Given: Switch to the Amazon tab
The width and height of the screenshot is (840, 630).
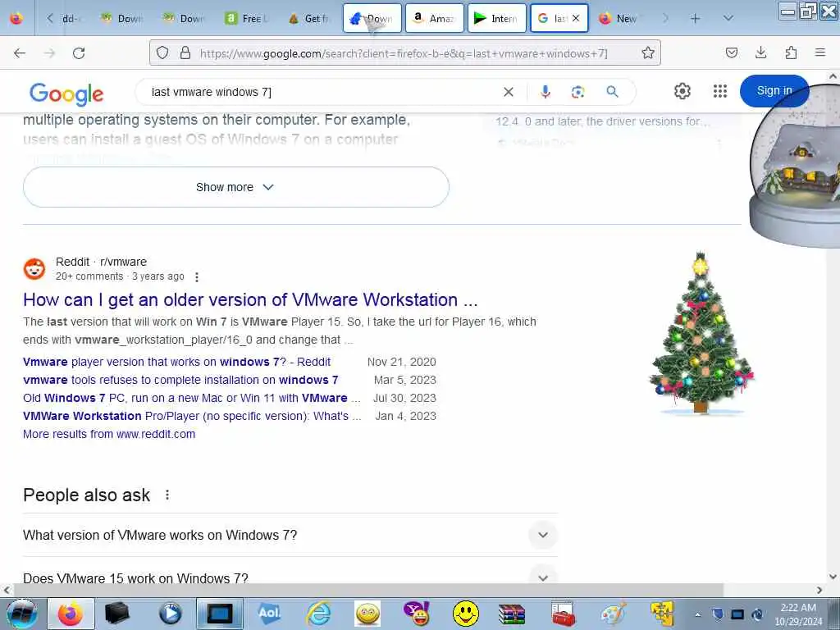Looking at the screenshot, I should 435,18.
